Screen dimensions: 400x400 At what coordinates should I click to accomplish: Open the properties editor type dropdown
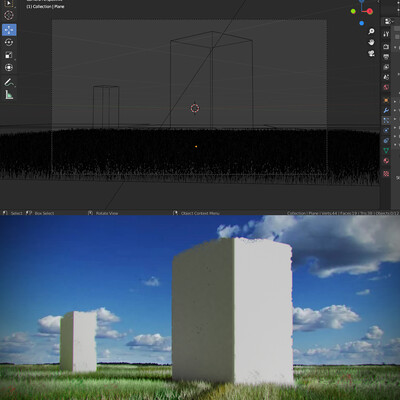388,21
